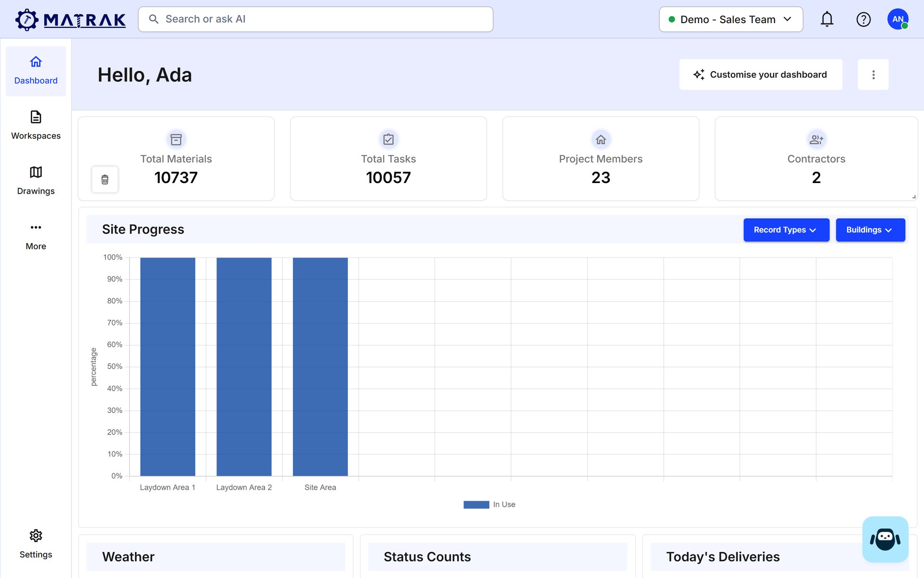Click the Status Counts panel heading
This screenshot has width=924, height=578.
point(427,557)
